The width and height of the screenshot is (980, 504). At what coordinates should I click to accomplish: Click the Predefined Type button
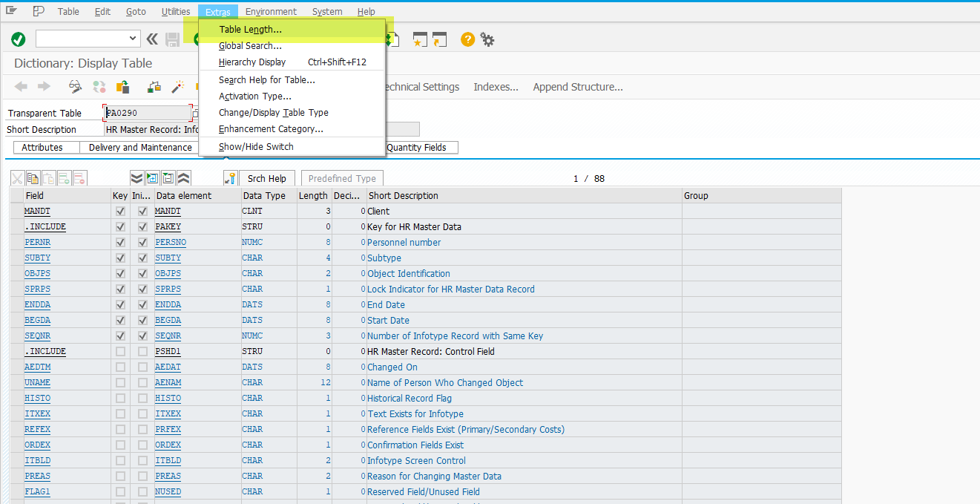[x=342, y=179]
